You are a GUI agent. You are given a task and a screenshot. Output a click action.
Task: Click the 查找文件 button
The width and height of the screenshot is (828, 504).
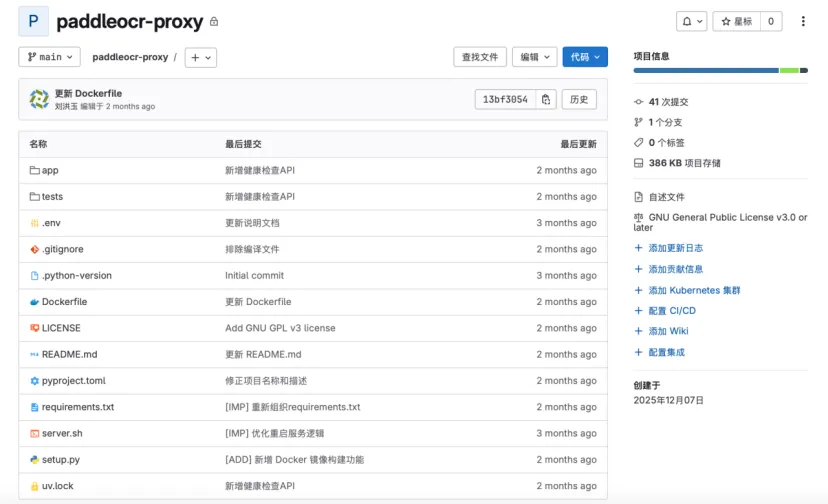[x=479, y=57]
